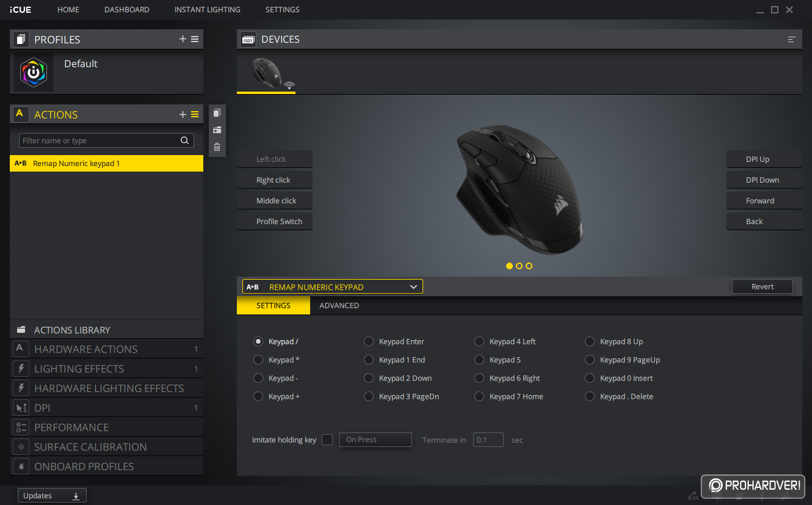
Task: Click the copy action icon
Action: (x=217, y=113)
